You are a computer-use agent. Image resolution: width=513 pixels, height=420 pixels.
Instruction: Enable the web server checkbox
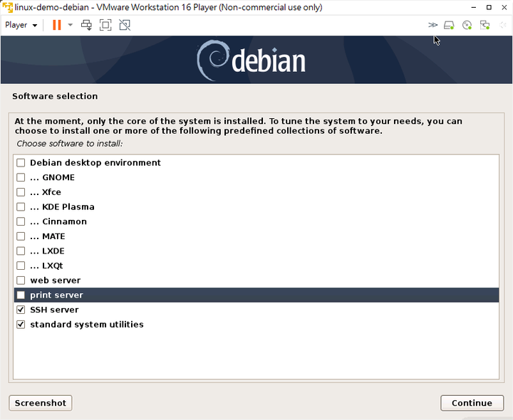(x=21, y=280)
